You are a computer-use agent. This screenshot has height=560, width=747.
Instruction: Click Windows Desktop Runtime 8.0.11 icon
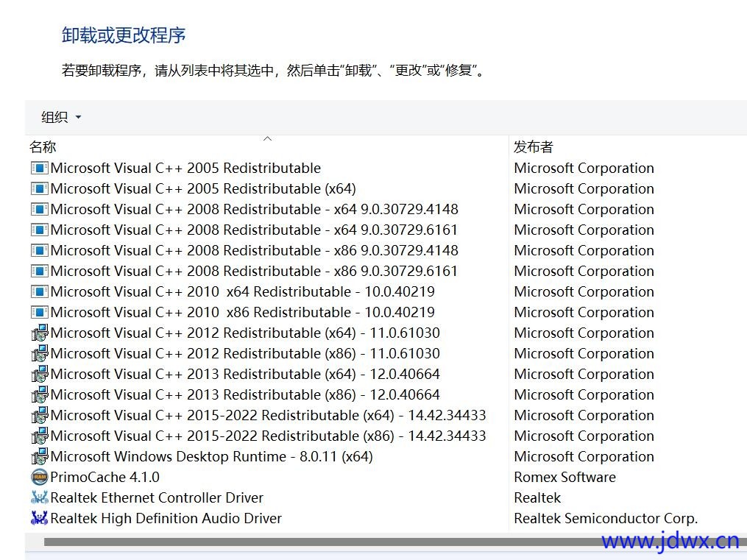pos(40,456)
